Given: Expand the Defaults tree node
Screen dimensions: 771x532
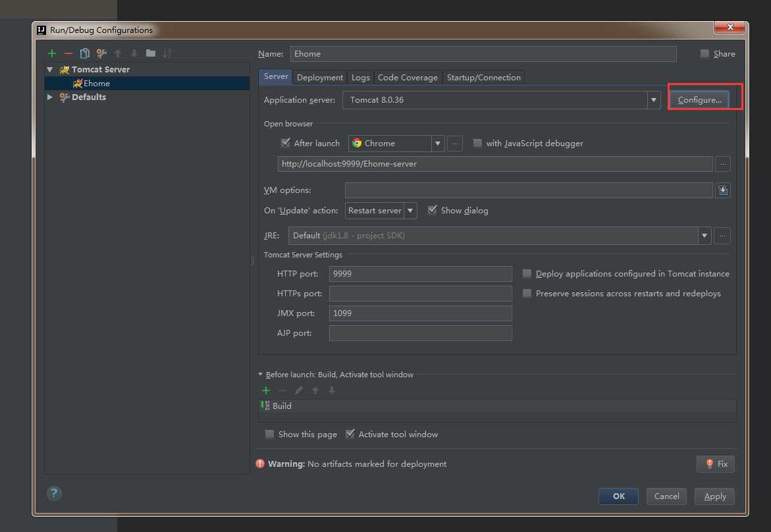Looking at the screenshot, I should 49,97.
